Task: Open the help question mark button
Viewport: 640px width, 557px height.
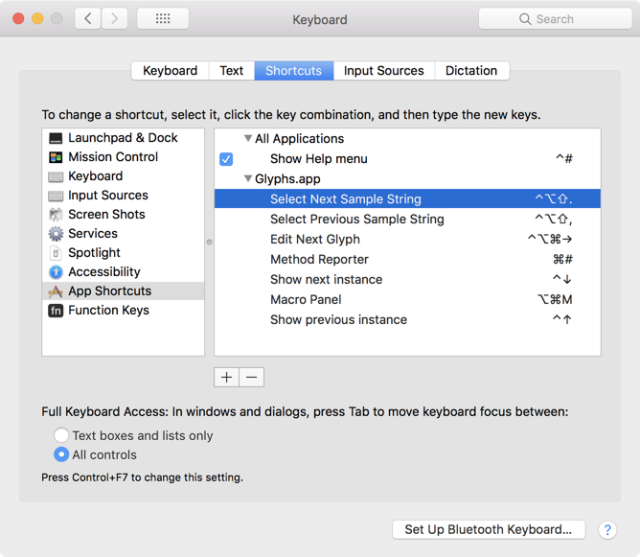Action: point(607,530)
